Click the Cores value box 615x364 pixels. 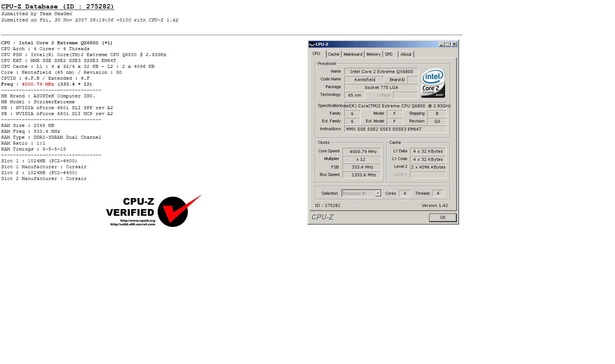404,193
